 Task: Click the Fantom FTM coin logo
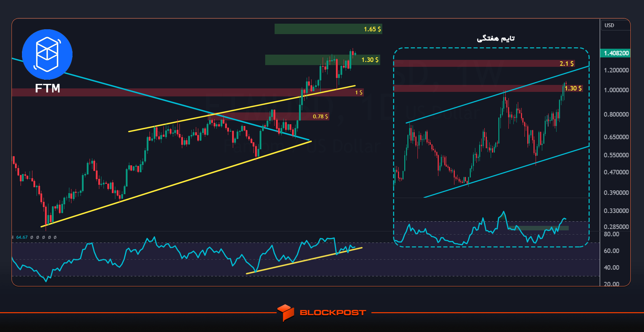[x=47, y=55]
